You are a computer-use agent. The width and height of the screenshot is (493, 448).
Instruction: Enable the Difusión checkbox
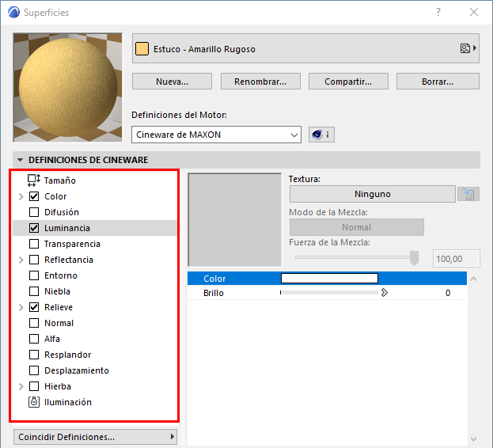[x=34, y=212]
